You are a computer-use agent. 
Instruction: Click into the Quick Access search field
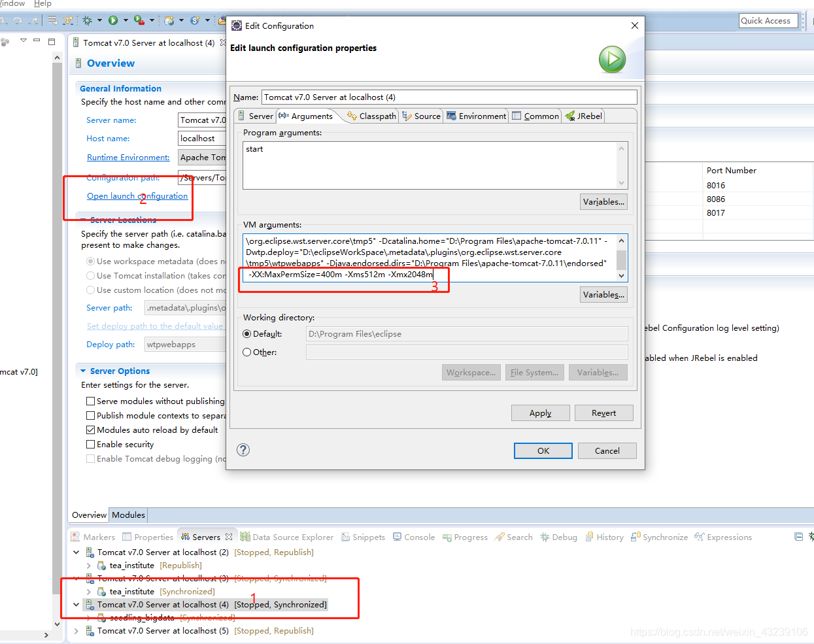coord(768,21)
